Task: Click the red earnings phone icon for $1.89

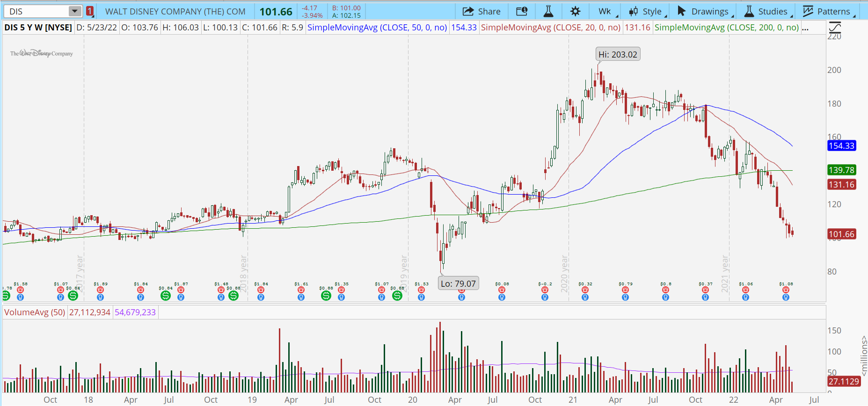Action: point(100,290)
